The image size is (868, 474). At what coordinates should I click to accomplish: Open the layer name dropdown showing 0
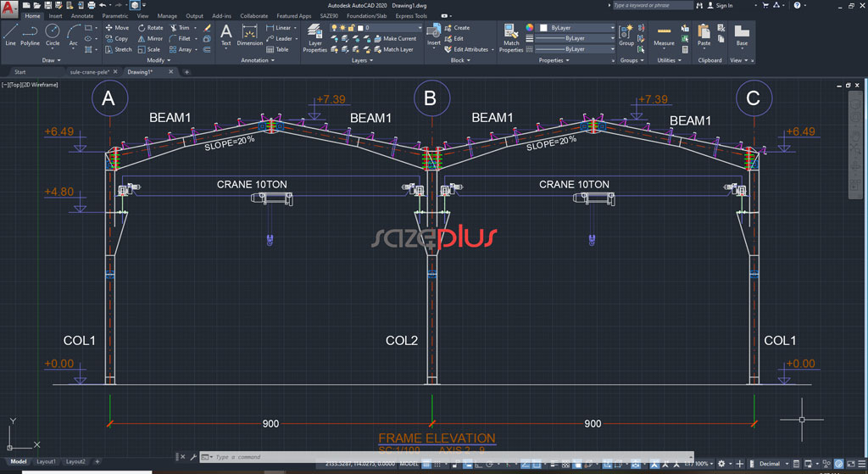coord(376,28)
